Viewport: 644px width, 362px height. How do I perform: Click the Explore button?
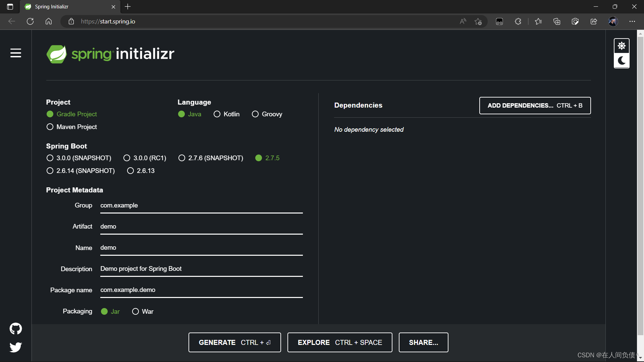[x=340, y=343]
